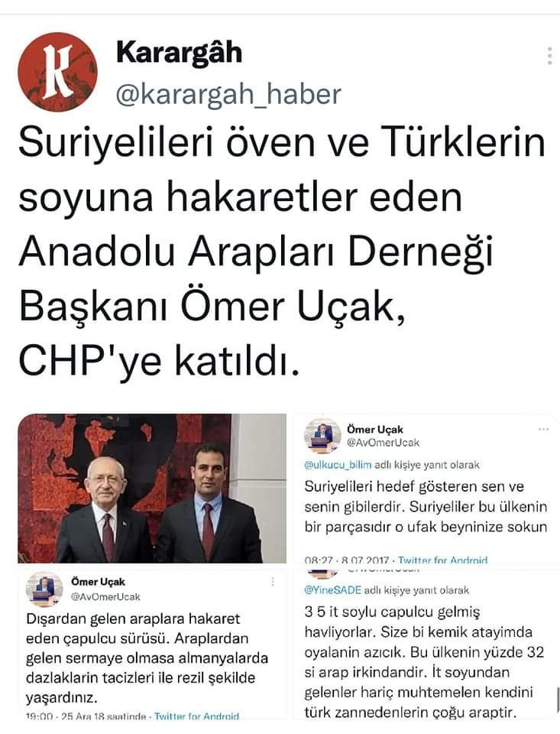Open the @karargah_haber handle
The image size is (560, 734).
[228, 95]
